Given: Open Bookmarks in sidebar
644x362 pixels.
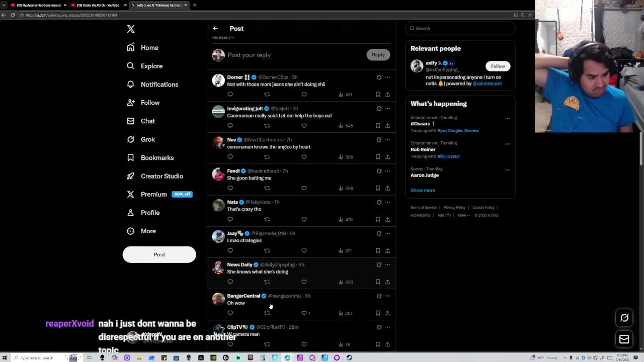Looking at the screenshot, I should (150, 158).
